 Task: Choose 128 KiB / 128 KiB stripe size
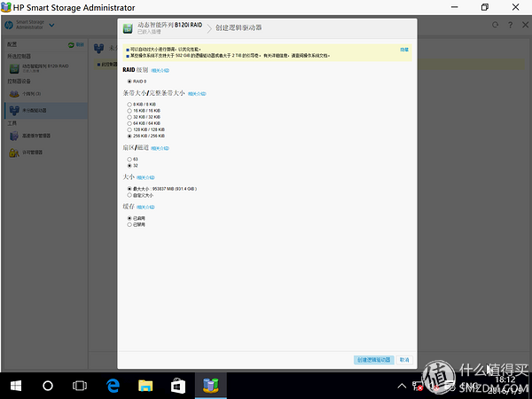tap(129, 129)
